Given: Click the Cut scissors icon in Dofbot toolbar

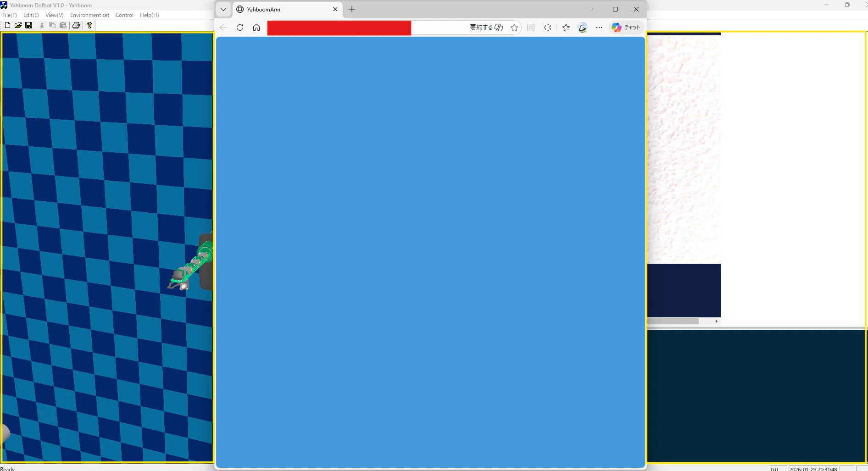Looking at the screenshot, I should 42,25.
